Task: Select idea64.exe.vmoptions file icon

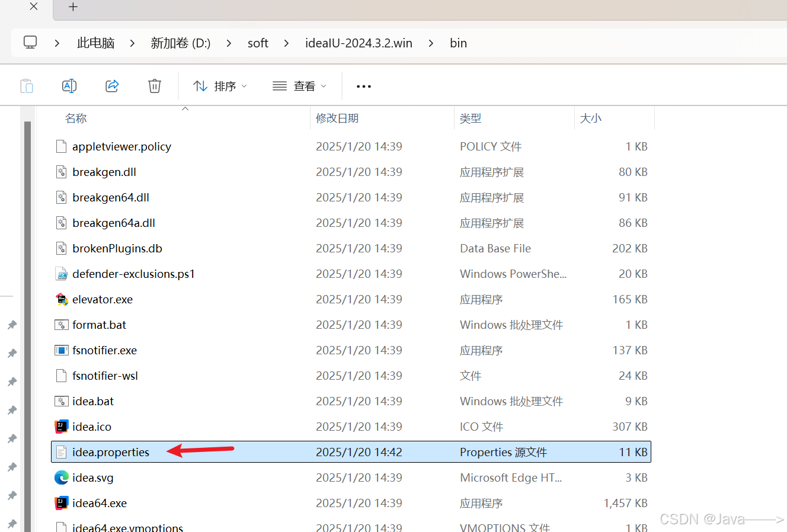Action: [61, 527]
